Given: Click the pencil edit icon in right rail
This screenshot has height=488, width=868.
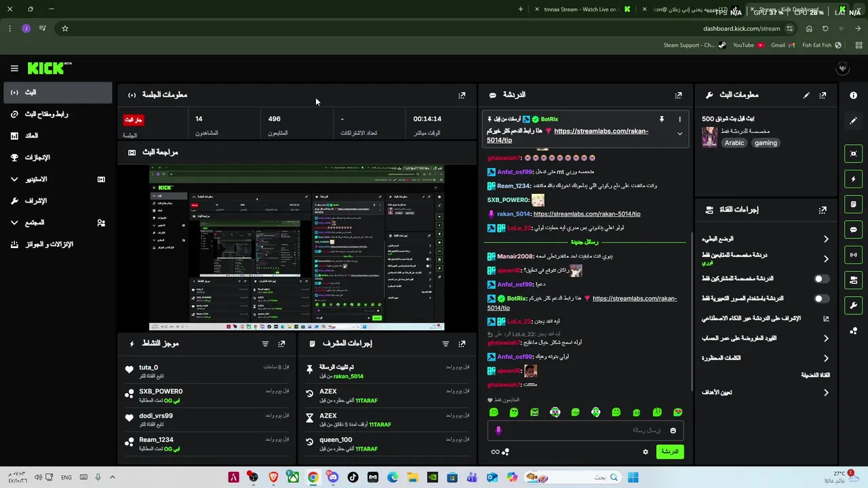Looking at the screenshot, I should click(x=853, y=121).
